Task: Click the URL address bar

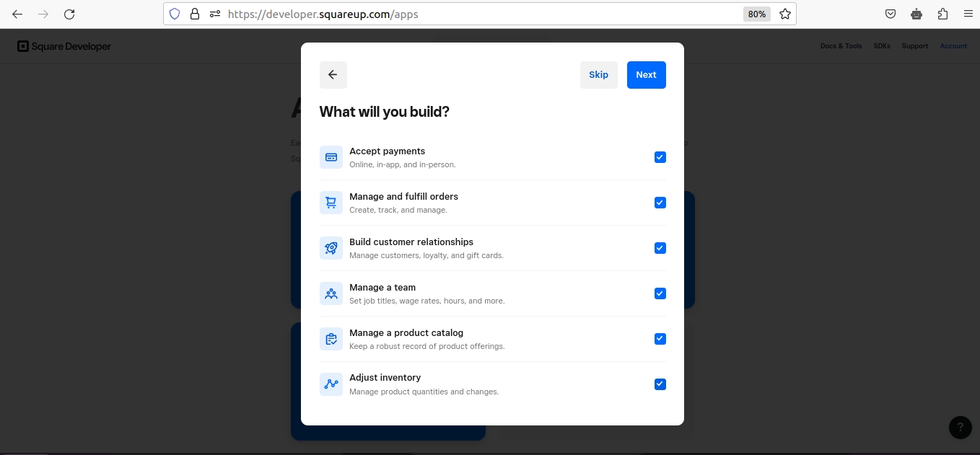Action: [x=476, y=14]
